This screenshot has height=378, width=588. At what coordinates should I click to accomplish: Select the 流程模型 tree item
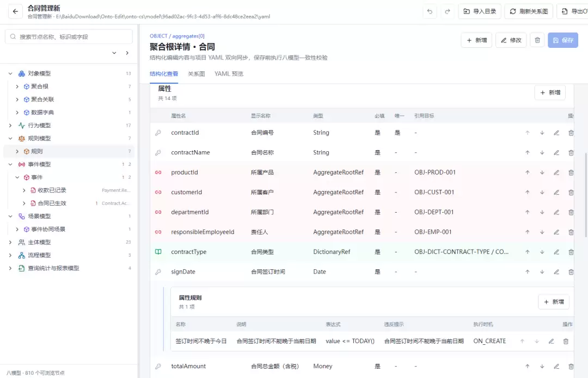coord(69,255)
